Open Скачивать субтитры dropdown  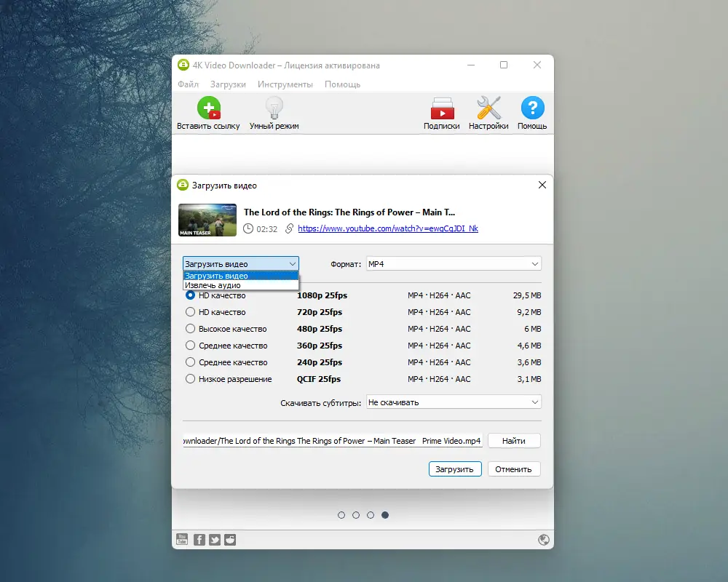click(x=454, y=402)
